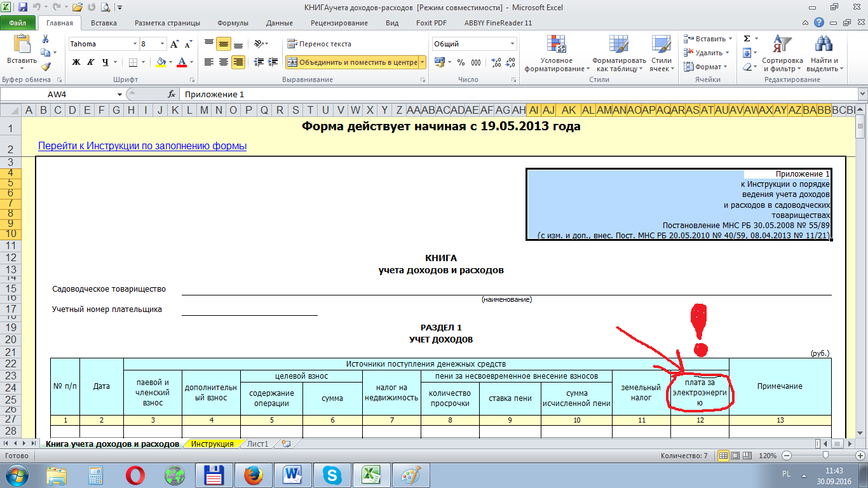Expand cell borders dropdown arrow
Viewport: 868px width, 488px height.
[142, 62]
